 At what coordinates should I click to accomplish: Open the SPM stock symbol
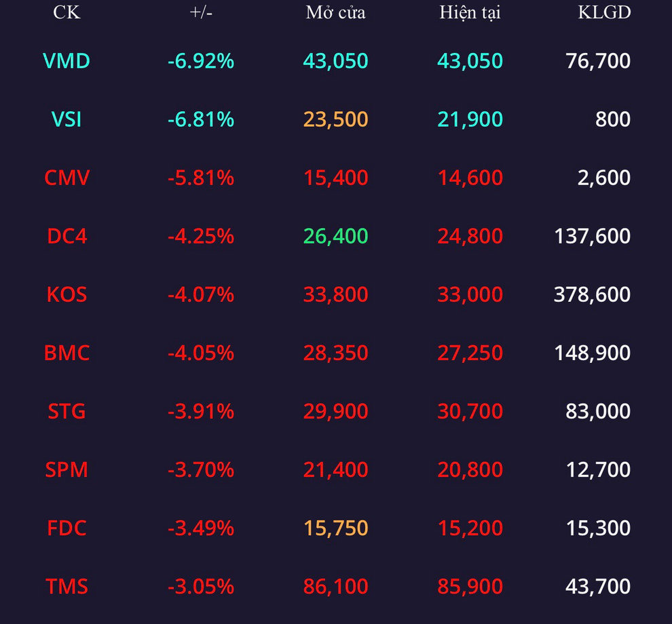(x=67, y=470)
